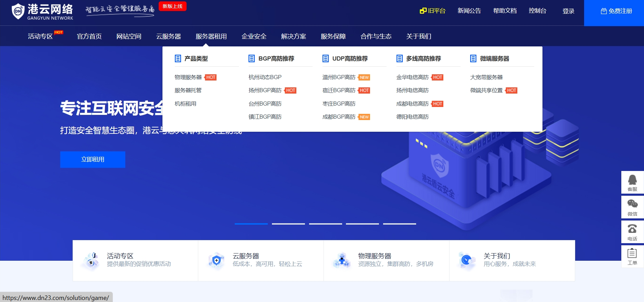Jump to the third carousel slide indicator
This screenshot has height=302, width=644.
click(325, 224)
